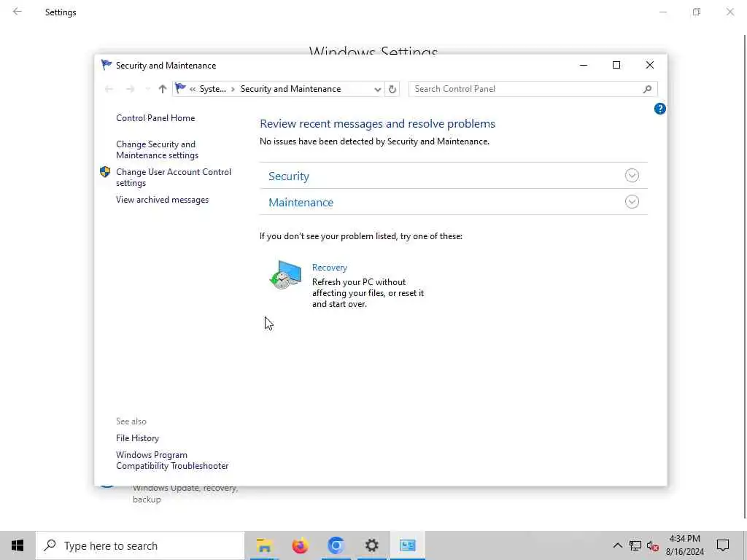Click the back arrow in Control Panel
This screenshot has width=747, height=560.
[x=109, y=89]
